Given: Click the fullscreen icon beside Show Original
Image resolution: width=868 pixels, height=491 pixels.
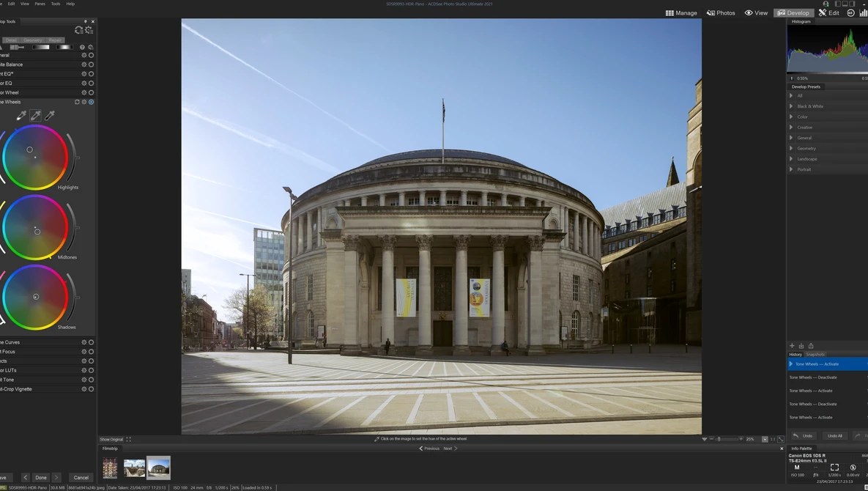Looking at the screenshot, I should coord(128,439).
